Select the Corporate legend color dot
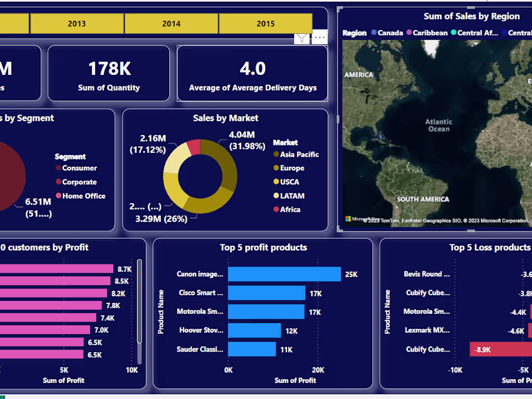Viewport: 532px width, 399px height. tap(58, 182)
